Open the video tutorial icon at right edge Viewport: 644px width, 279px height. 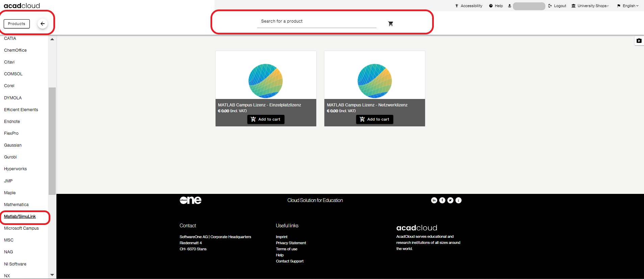(x=639, y=41)
